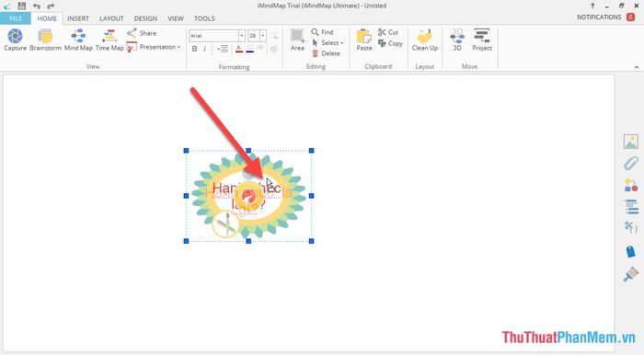Image resolution: width=644 pixels, height=355 pixels.
Task: Choose the red font color button
Action: coord(239,50)
